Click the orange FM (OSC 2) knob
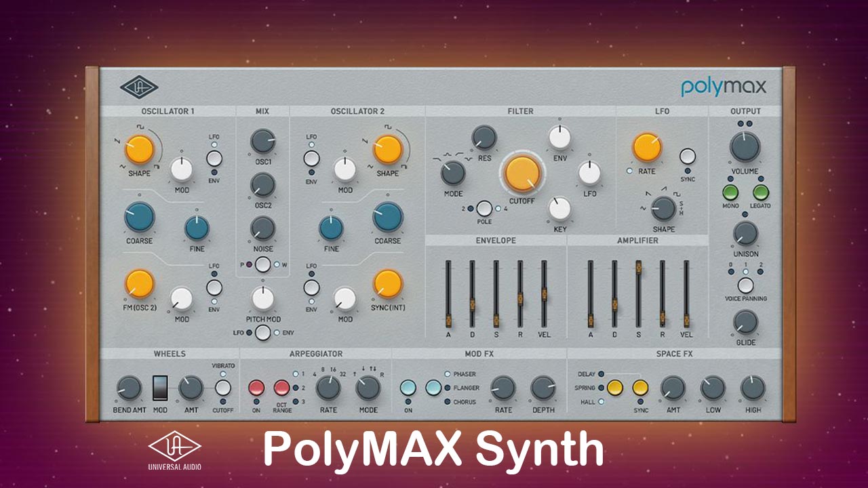The height and width of the screenshot is (488, 868). point(140,283)
